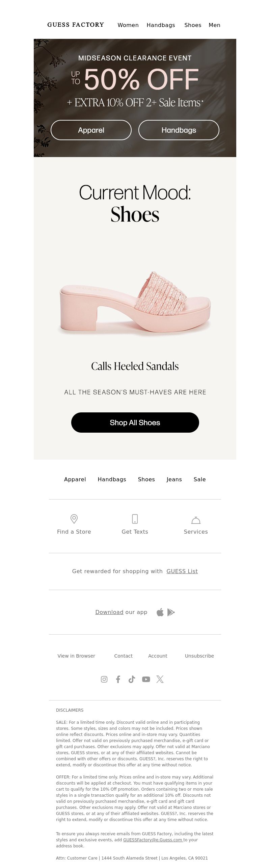Image resolution: width=270 pixels, height=868 pixels.
Task: Open the GUESS List link
Action: pyautogui.click(x=182, y=571)
